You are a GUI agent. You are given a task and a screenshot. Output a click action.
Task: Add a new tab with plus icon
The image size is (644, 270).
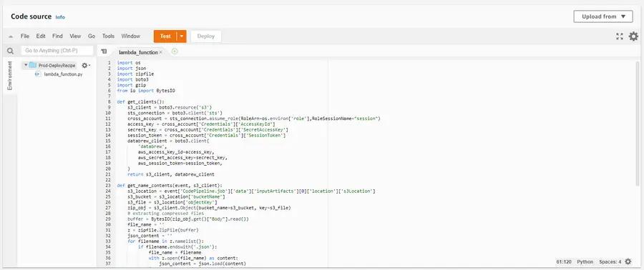tap(175, 51)
